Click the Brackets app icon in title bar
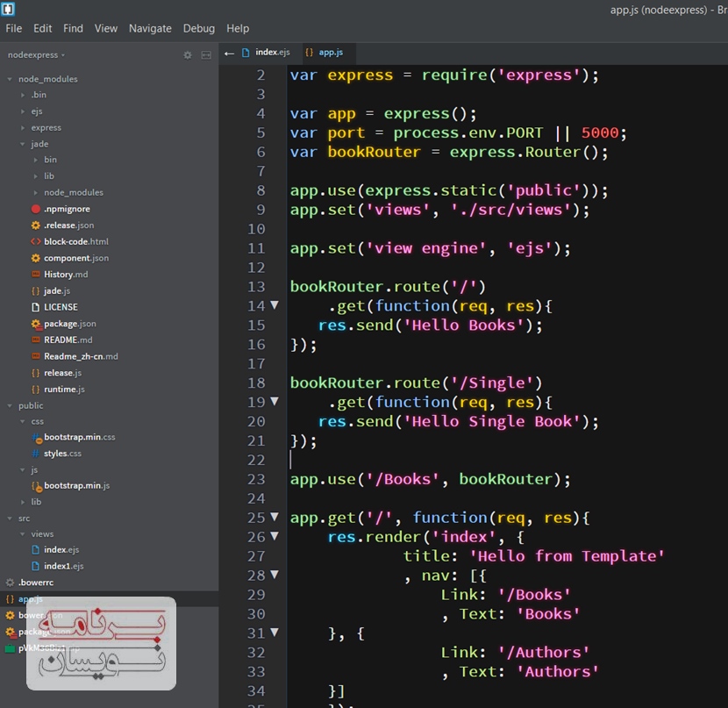 tap(9, 9)
